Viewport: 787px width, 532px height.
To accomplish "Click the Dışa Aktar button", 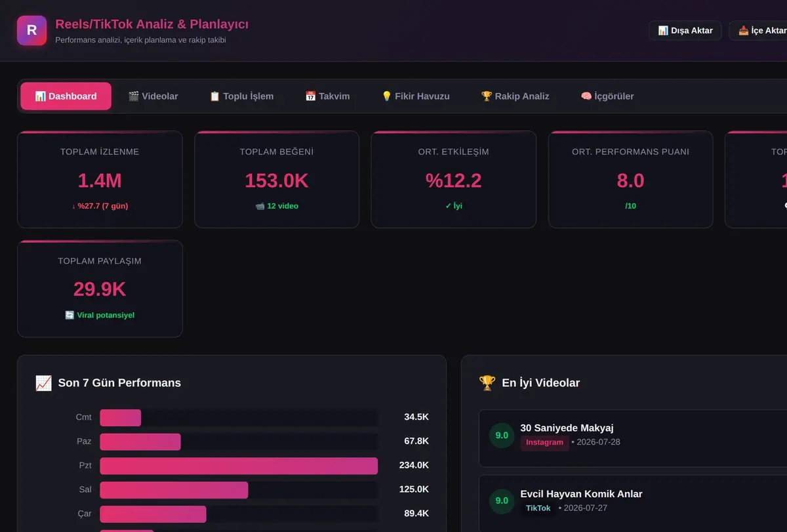I will tap(685, 31).
